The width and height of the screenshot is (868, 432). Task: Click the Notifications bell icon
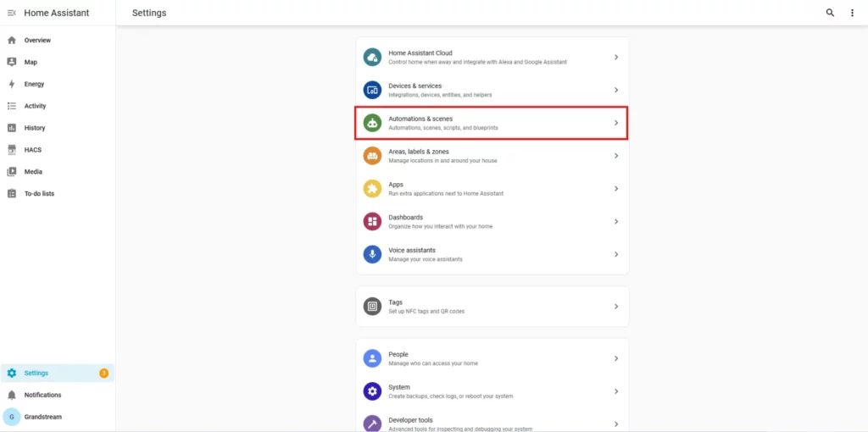(x=12, y=395)
